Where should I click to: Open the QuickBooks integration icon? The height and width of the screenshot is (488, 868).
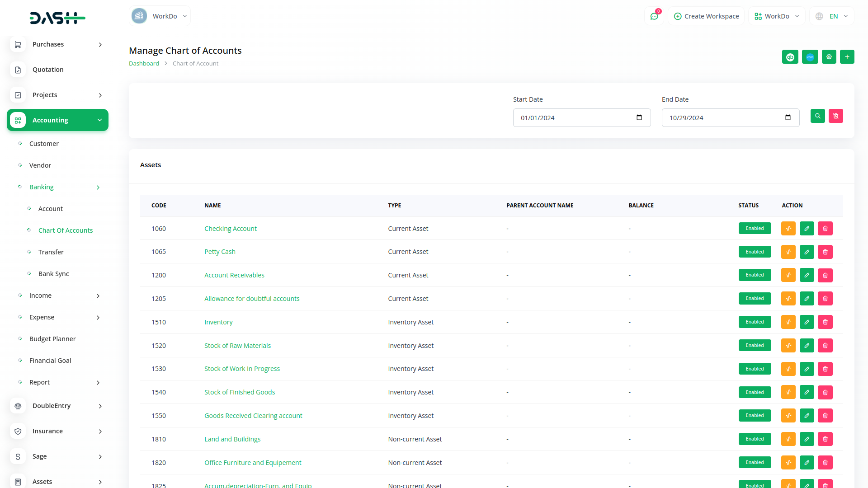(790, 57)
